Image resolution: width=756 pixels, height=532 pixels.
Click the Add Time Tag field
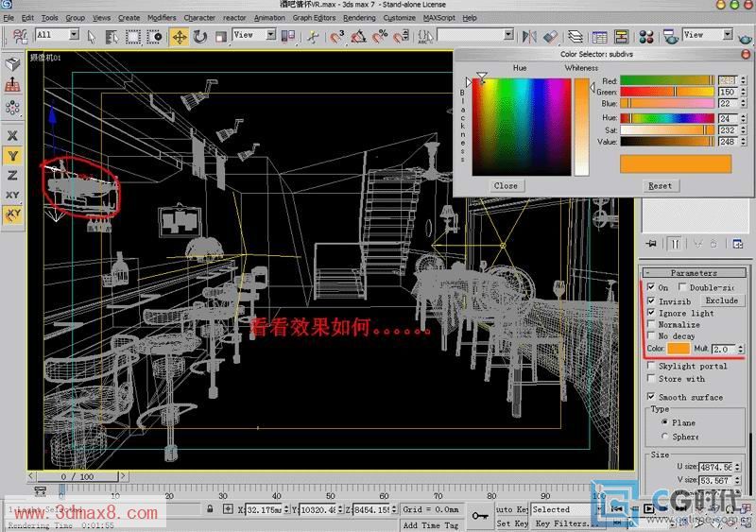pos(431,525)
